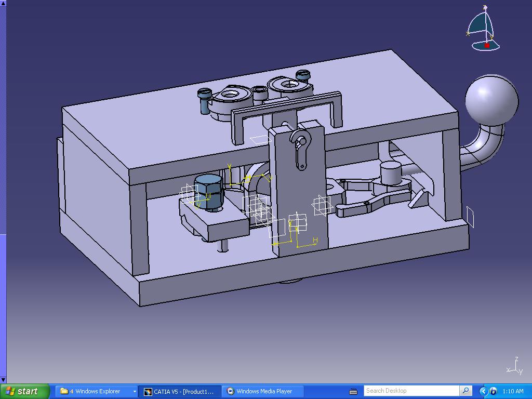Open the Windows start menu

[x=24, y=391]
